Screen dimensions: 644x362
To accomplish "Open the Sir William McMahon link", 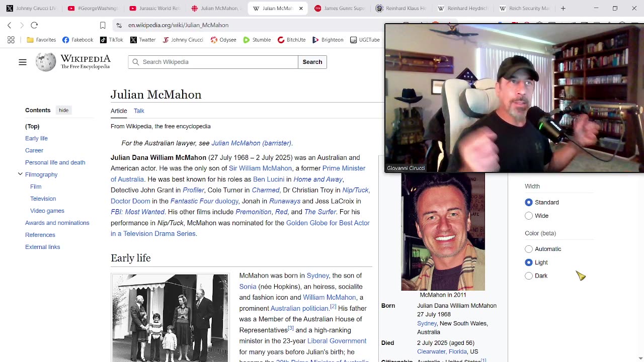I will (x=260, y=168).
